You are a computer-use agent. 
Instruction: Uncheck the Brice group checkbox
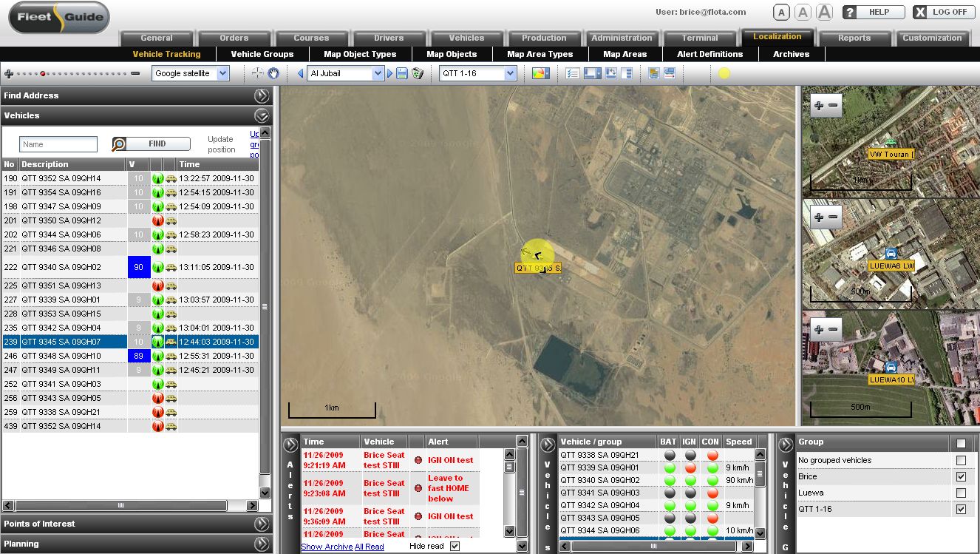(961, 476)
